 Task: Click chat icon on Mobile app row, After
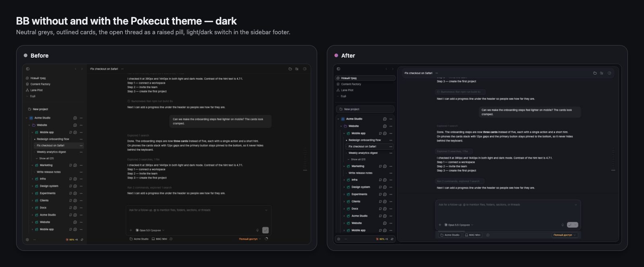tap(380, 133)
